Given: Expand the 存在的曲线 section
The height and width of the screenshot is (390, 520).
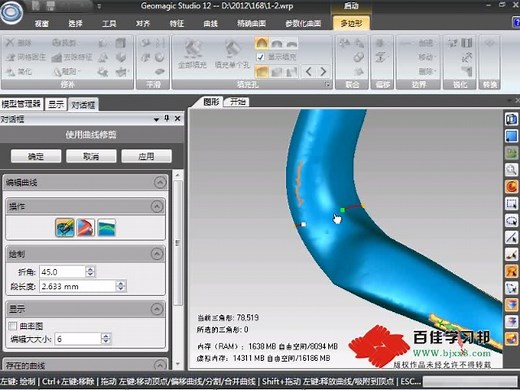Looking at the screenshot, I should click(160, 365).
